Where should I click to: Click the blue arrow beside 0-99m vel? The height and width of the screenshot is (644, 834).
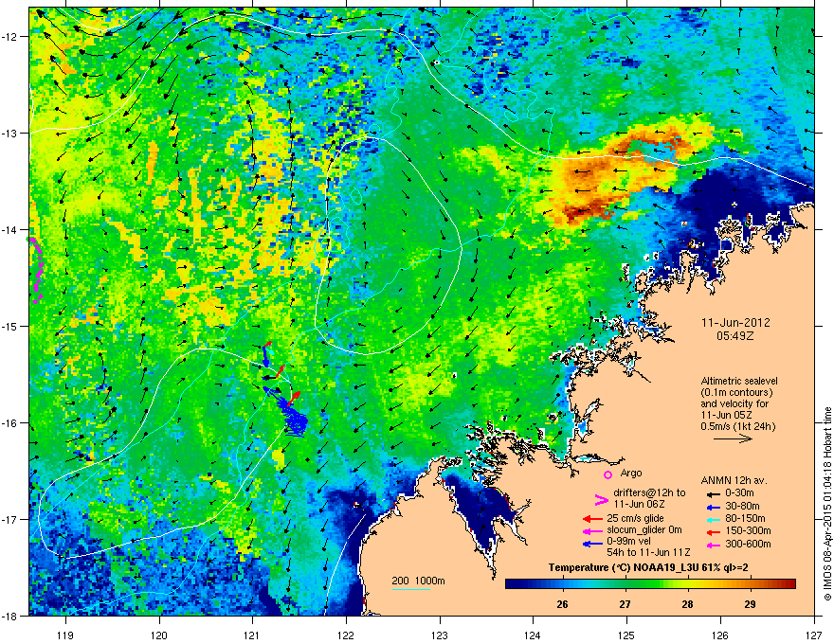592,544
